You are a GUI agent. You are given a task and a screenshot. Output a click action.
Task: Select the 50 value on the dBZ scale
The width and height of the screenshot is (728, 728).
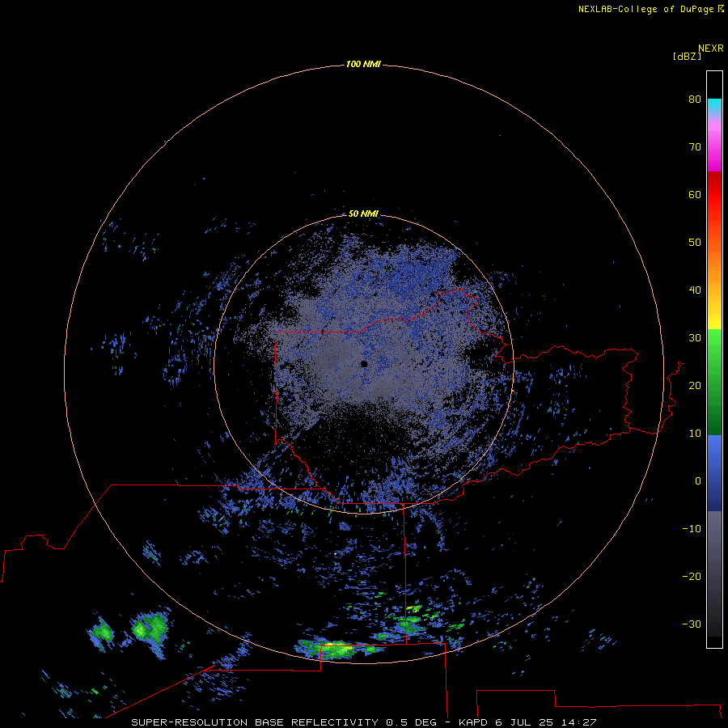(695, 243)
